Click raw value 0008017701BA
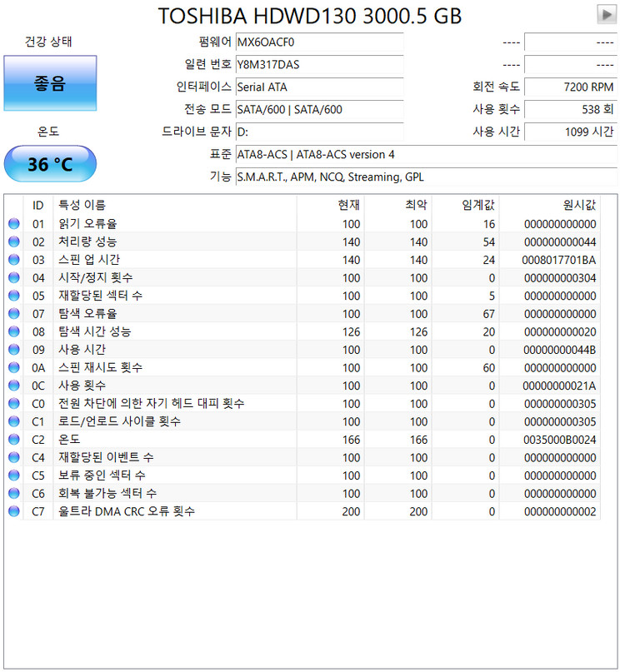The image size is (625, 672). click(x=559, y=260)
